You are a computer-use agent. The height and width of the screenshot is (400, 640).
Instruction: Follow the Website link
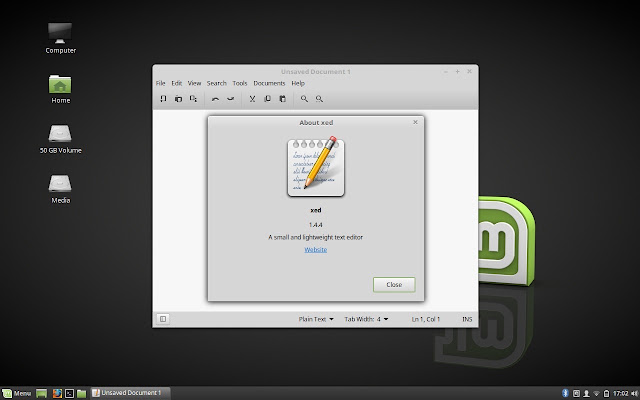316,250
